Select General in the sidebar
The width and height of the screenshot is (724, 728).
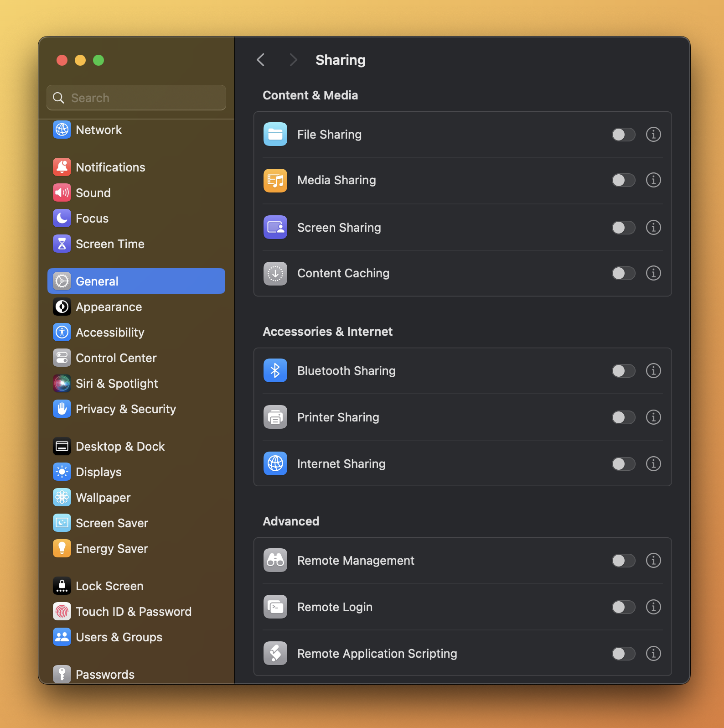pos(136,281)
